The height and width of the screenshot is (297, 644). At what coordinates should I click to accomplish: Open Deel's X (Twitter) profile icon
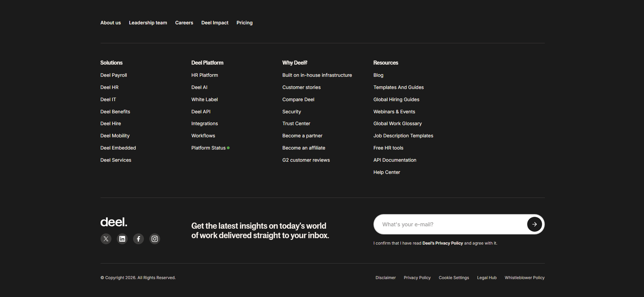[106, 239]
